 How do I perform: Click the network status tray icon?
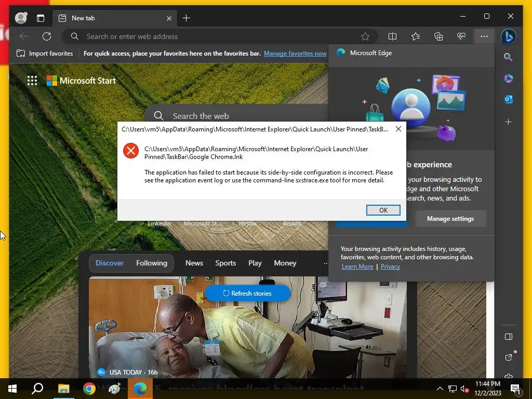(x=453, y=389)
